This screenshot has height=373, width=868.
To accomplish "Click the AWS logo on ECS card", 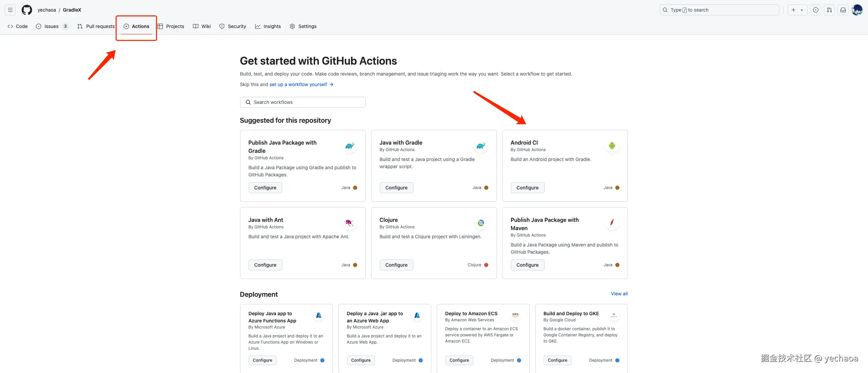I will pyautogui.click(x=515, y=315).
